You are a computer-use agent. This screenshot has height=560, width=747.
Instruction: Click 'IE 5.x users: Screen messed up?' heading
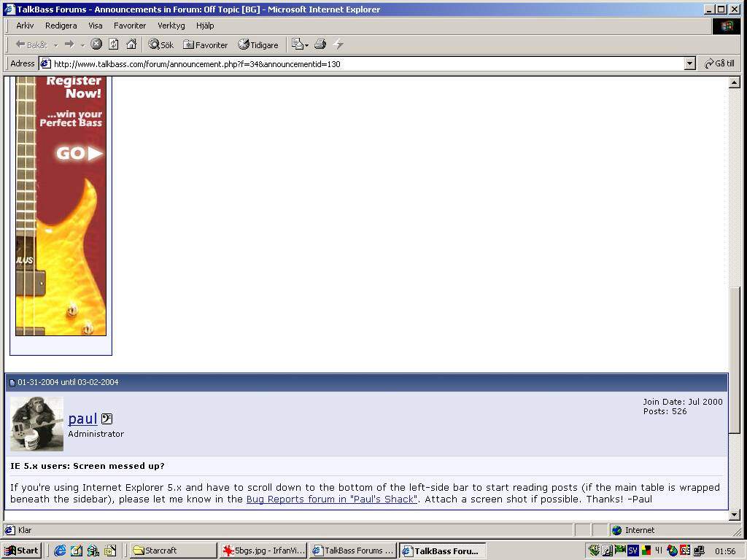[x=88, y=466]
